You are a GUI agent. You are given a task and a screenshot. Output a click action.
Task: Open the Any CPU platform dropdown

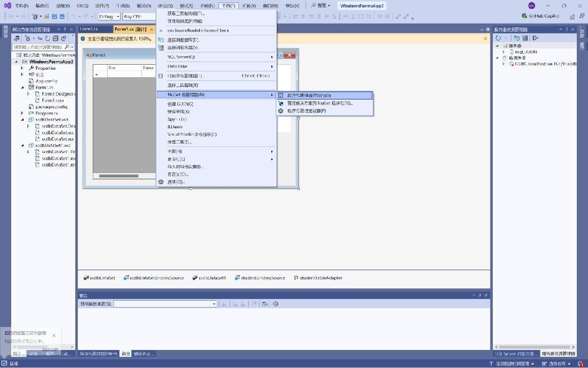point(139,17)
